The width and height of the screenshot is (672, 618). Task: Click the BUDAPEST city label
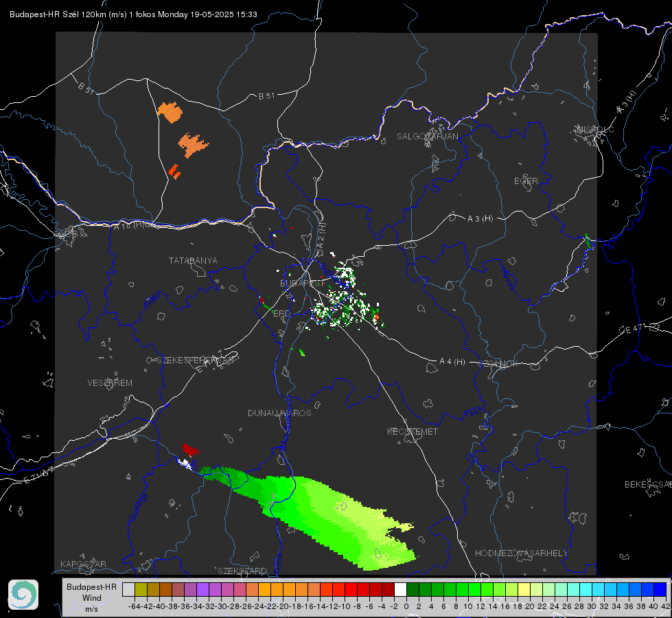[x=302, y=284]
